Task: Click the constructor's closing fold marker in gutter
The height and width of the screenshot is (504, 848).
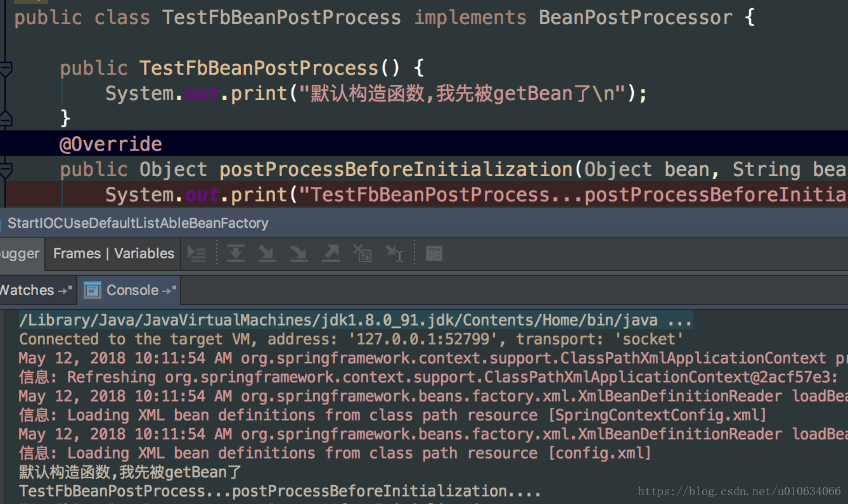Action: click(x=6, y=118)
